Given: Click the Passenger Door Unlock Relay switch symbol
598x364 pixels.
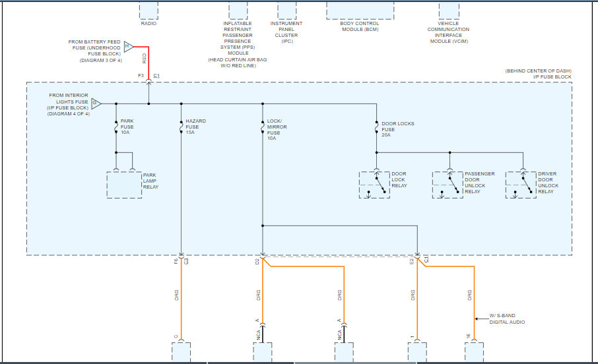Looking at the screenshot, I should [x=448, y=185].
